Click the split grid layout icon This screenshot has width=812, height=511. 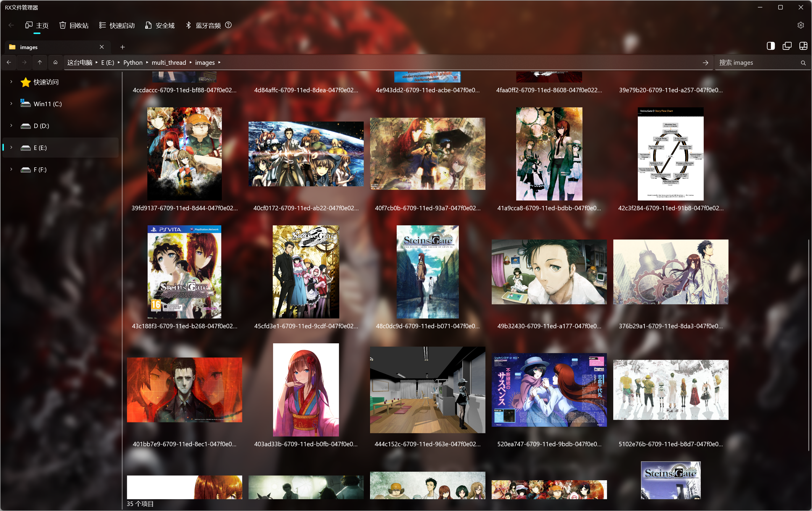point(803,46)
